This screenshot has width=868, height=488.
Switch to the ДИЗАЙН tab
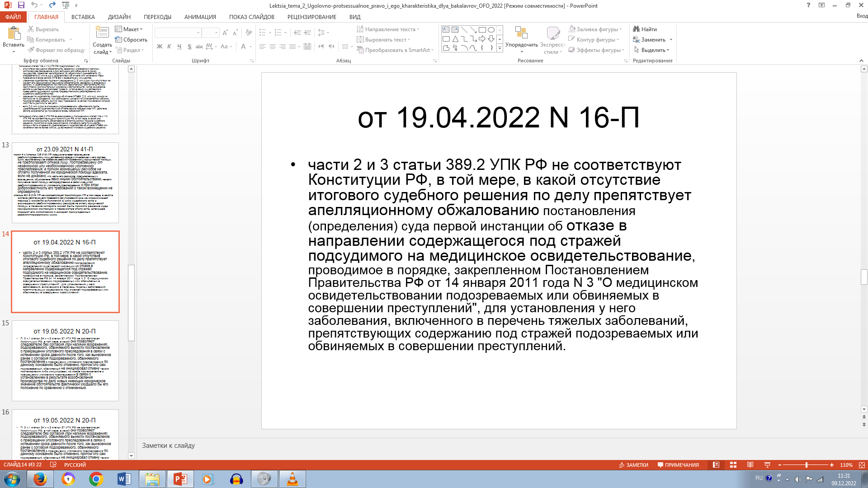click(x=119, y=17)
